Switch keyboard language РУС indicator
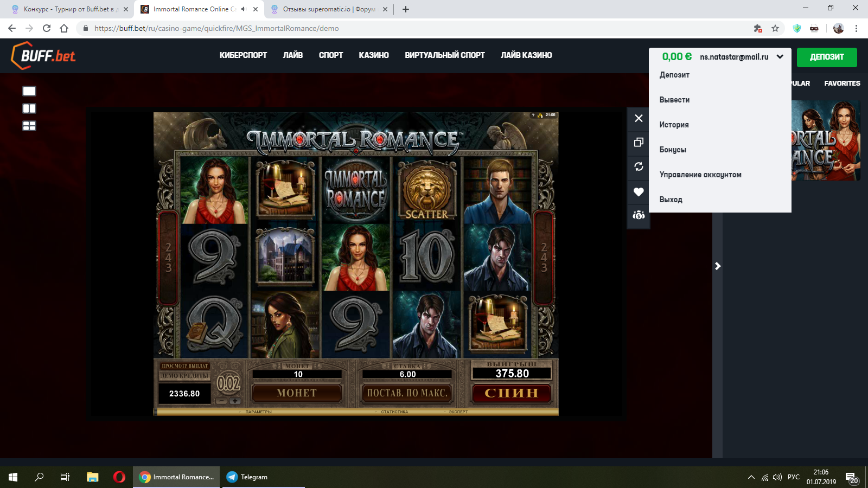This screenshot has width=868, height=488. pyautogui.click(x=794, y=477)
